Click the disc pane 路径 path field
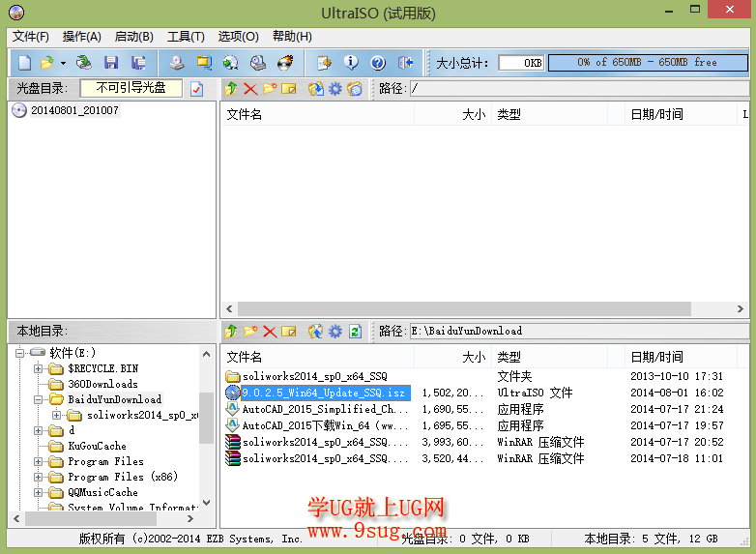The width and height of the screenshot is (756, 554). click(579, 89)
